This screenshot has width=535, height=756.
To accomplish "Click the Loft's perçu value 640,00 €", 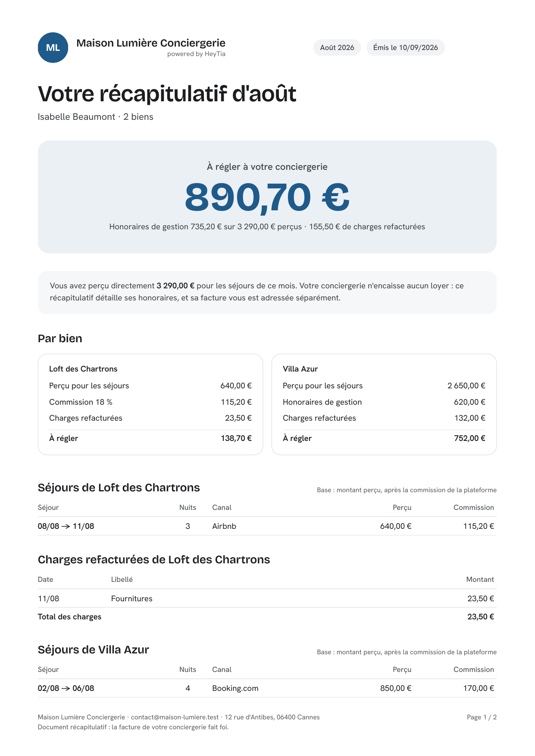I will (x=236, y=386).
